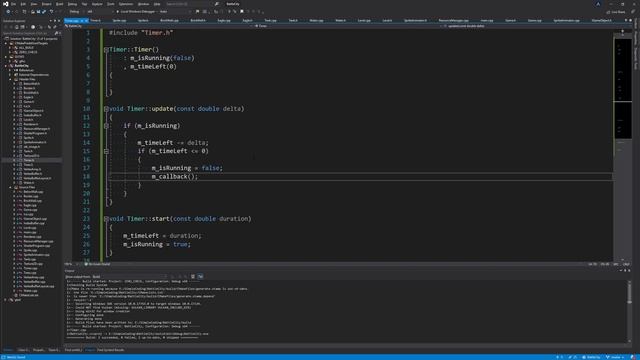The width and height of the screenshot is (640, 360).
Task: Switch to the Game.cpp editor tab
Action: click(535, 20)
